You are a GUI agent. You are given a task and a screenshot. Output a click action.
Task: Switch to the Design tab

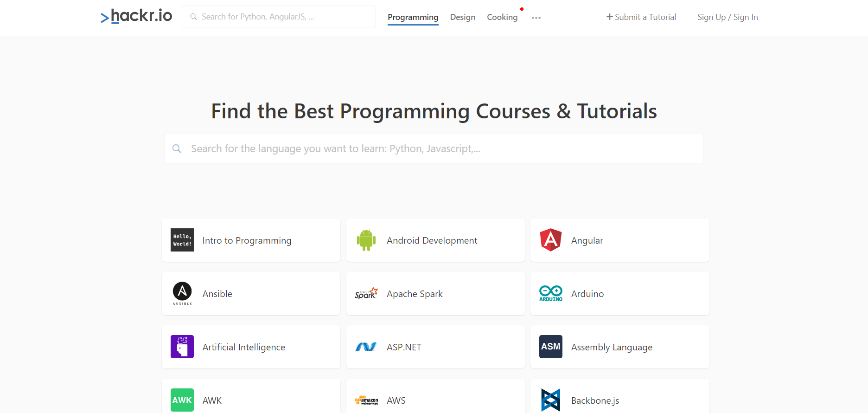[463, 17]
